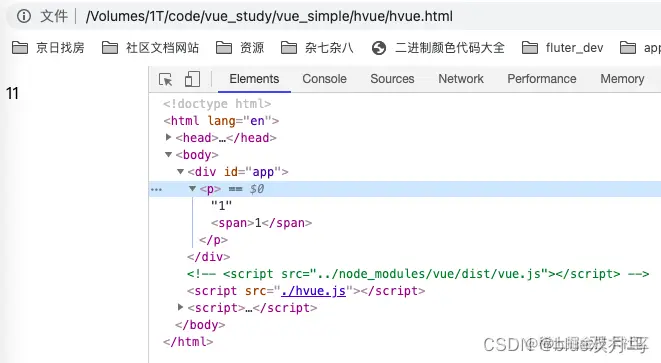This screenshot has height=363, width=661.
Task: Open the 资源 bookmark folder
Action: [x=240, y=48]
